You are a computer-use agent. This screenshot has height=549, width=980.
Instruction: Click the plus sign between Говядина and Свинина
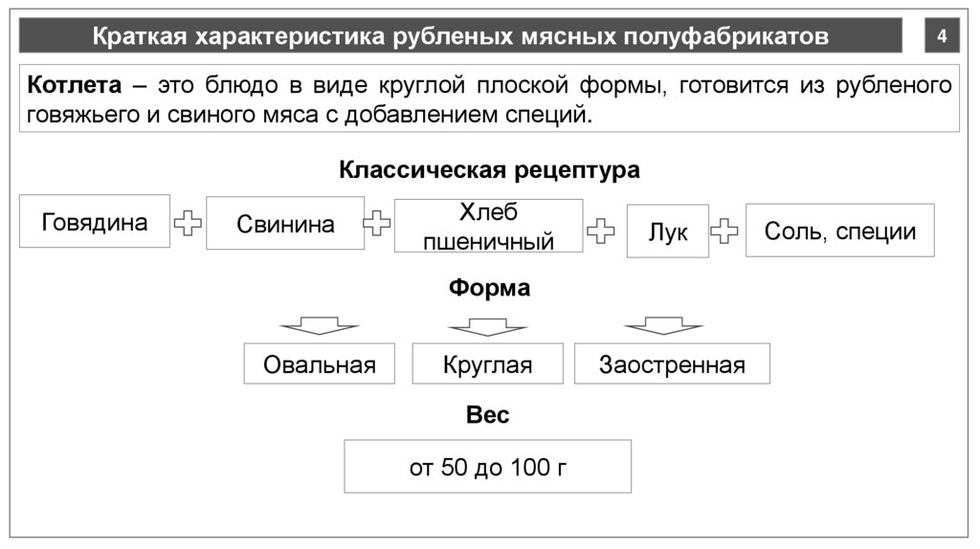(x=189, y=224)
